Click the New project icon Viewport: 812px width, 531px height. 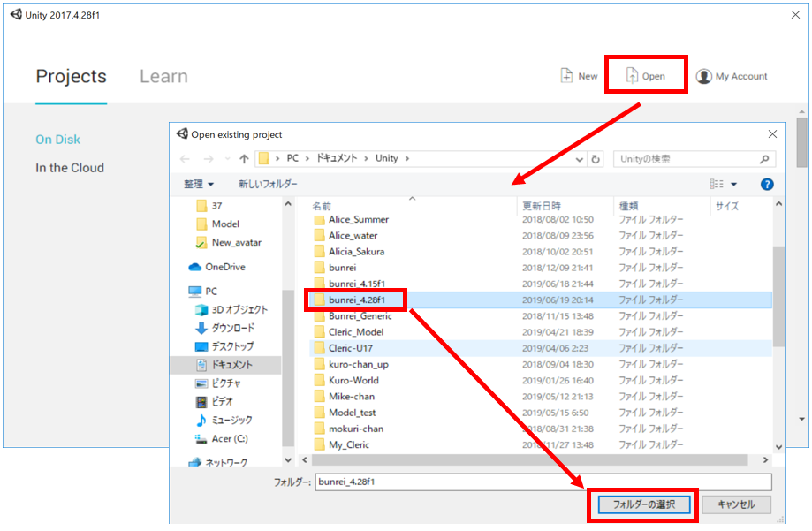point(566,76)
